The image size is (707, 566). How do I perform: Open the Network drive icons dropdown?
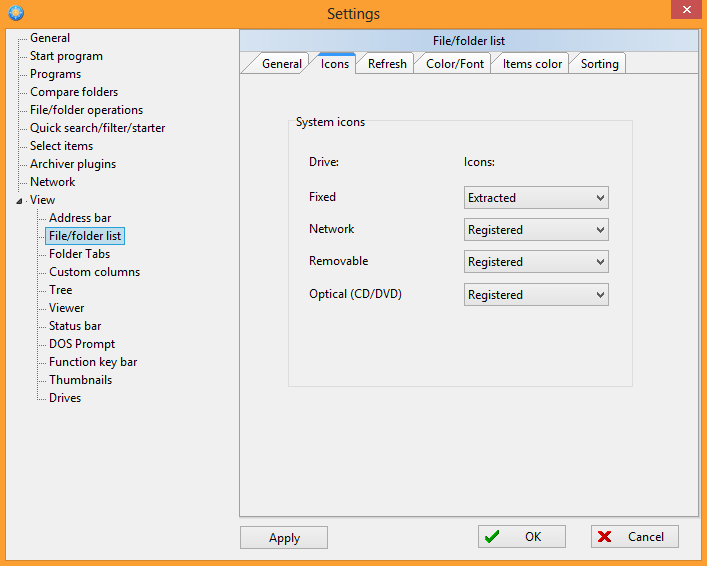click(x=536, y=230)
